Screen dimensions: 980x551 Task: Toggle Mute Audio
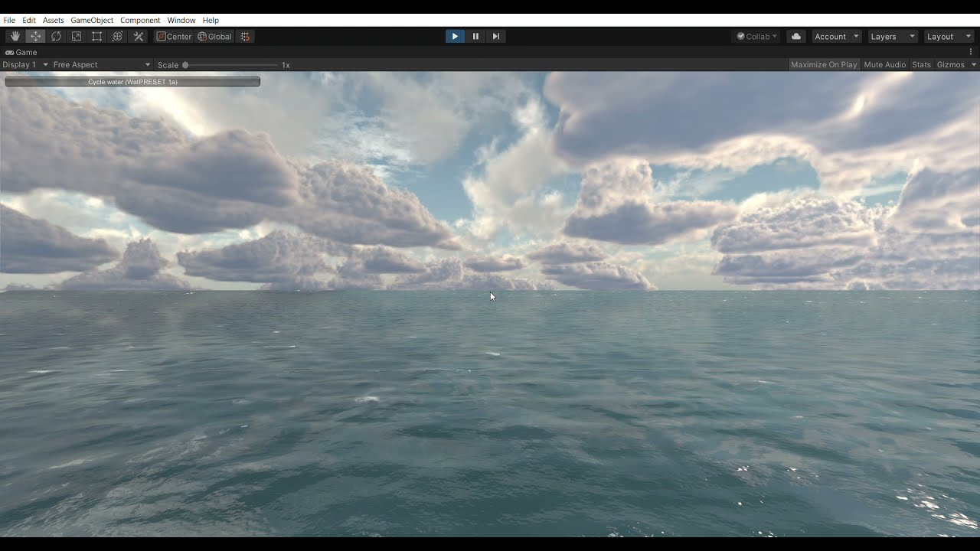tap(884, 65)
